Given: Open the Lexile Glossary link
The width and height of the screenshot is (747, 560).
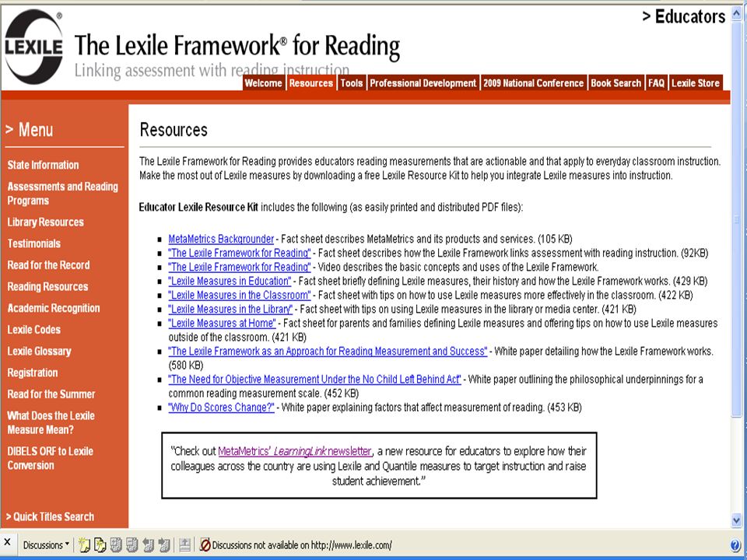Looking at the screenshot, I should [39, 352].
